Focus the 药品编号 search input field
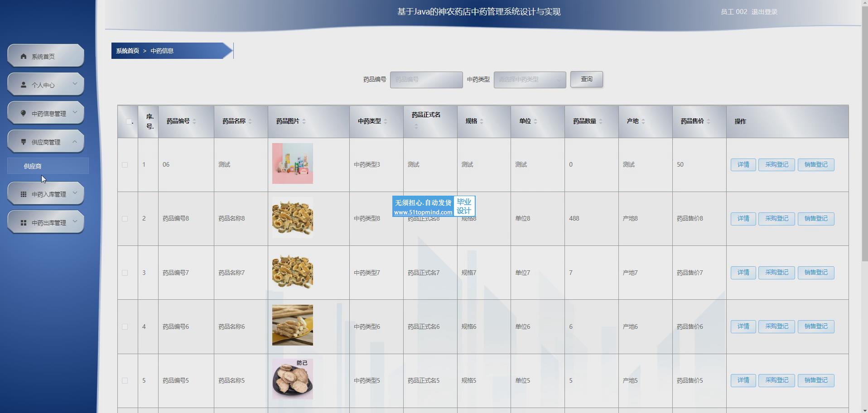This screenshot has width=868, height=413. click(x=426, y=80)
